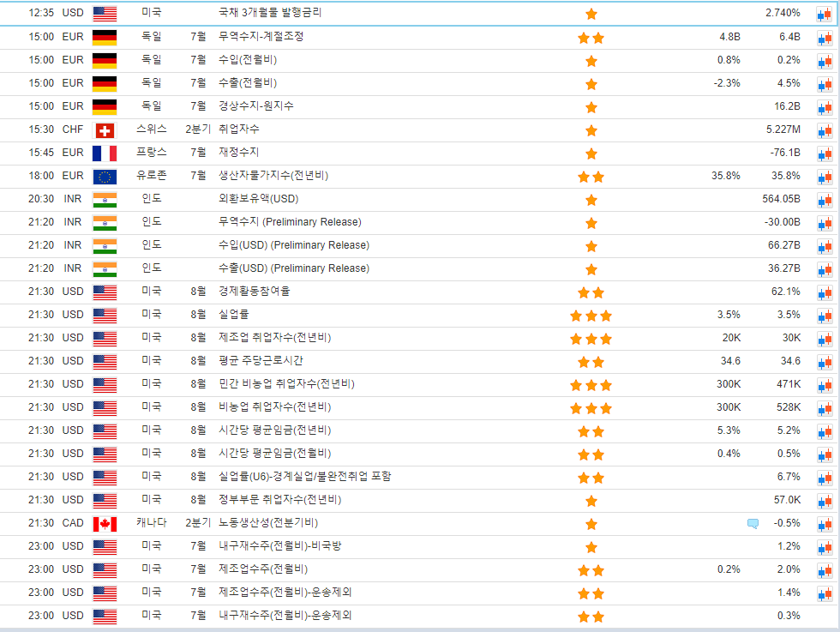Viewport: 840px width, 632px height.
Task: Click chart icon in 경제활동참여율 row
Action: tap(825, 292)
